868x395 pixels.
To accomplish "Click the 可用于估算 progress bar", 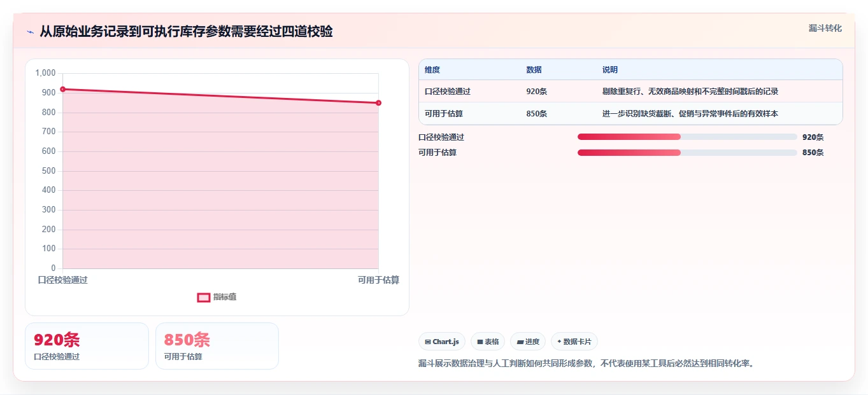I will click(x=687, y=153).
